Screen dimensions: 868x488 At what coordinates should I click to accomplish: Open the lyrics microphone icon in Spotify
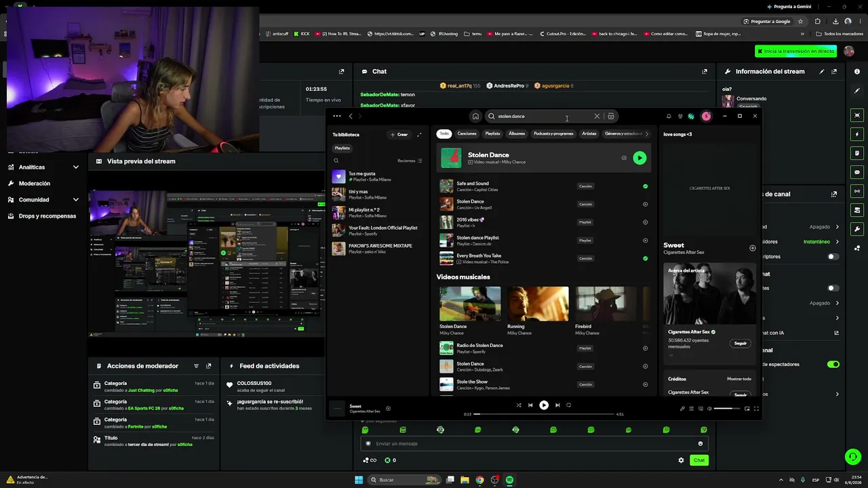click(682, 409)
